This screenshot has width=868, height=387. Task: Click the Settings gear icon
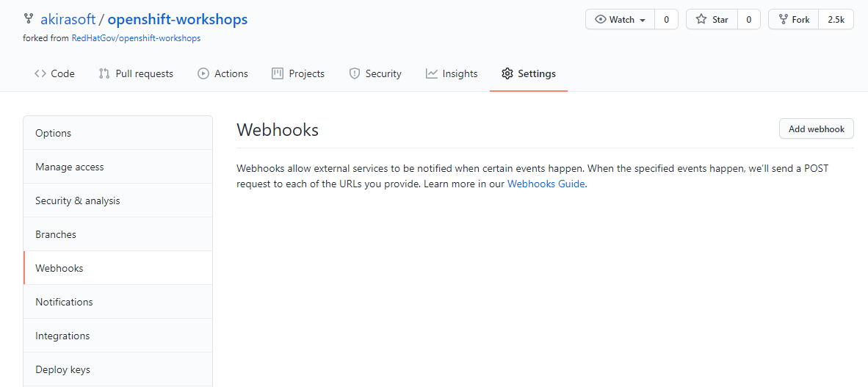[x=507, y=73]
